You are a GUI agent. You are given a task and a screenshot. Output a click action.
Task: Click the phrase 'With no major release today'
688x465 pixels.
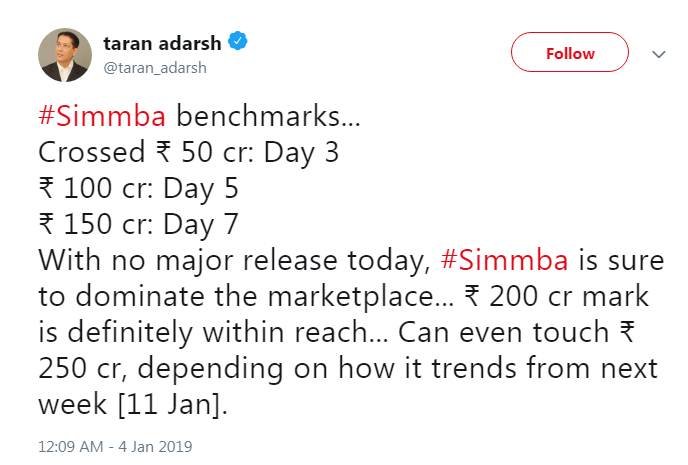pos(235,261)
